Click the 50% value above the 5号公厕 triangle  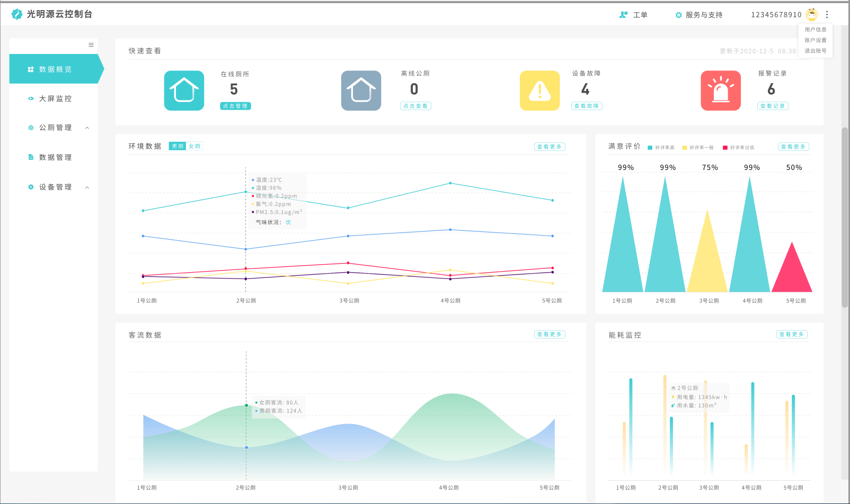794,167
